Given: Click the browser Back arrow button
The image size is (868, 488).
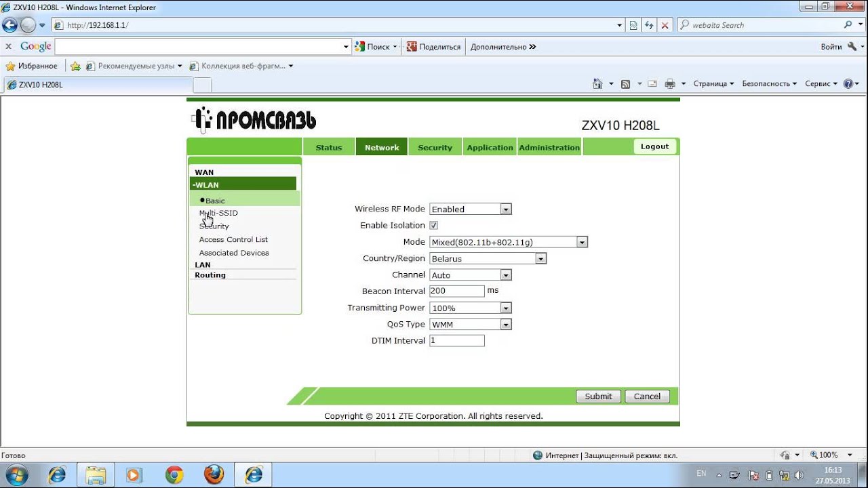Looking at the screenshot, I should tap(10, 25).
